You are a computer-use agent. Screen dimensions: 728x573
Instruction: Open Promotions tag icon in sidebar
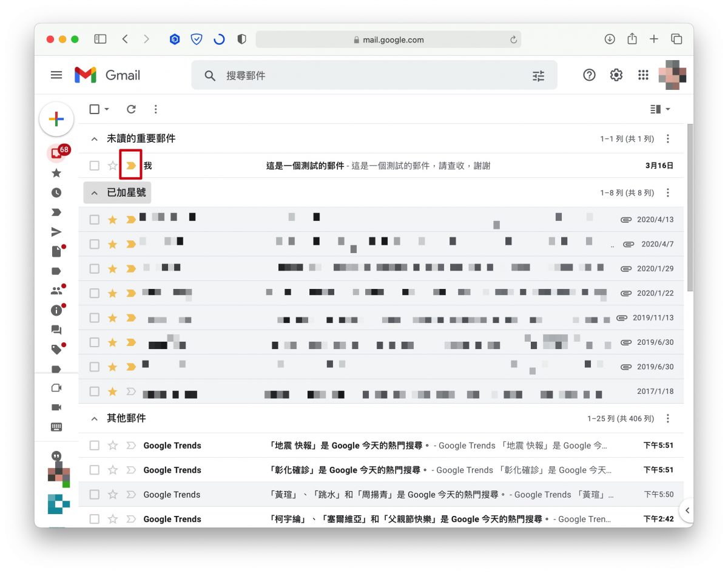click(57, 349)
